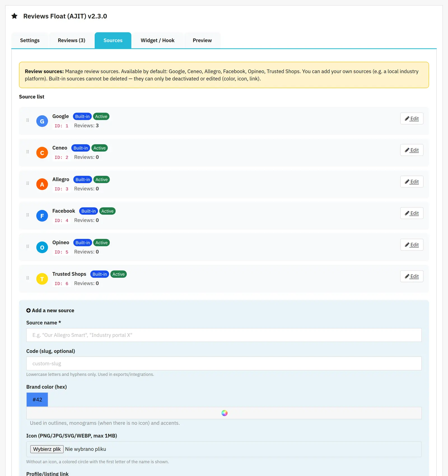Screen dimensions: 448x476
Task: Click the Built-in badge on the Opineo row
Action: [83, 243]
